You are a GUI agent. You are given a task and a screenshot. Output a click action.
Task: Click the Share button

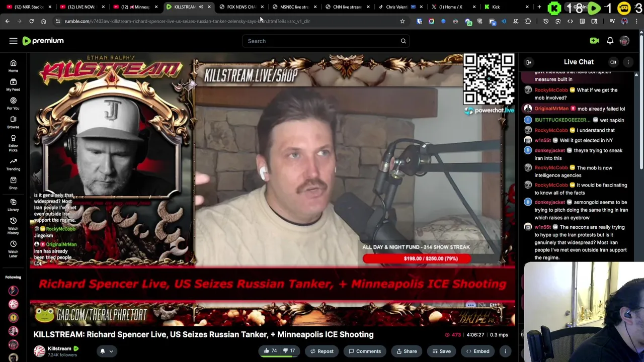point(407,351)
